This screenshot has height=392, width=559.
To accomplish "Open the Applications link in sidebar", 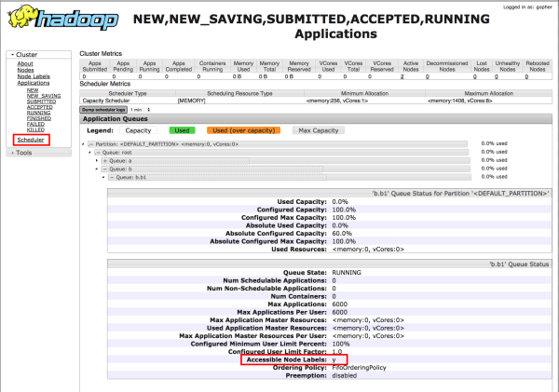I will coord(34,83).
